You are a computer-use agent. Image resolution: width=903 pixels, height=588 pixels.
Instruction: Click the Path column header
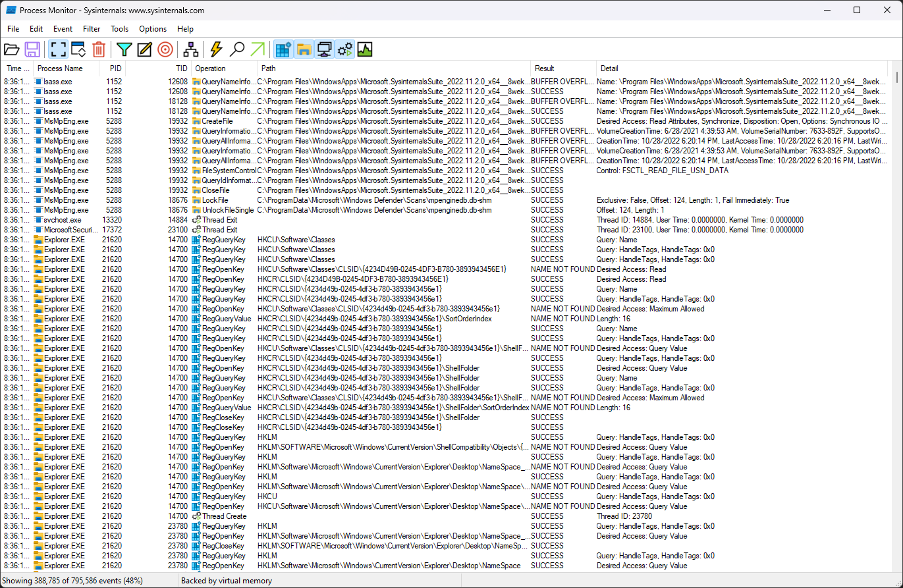coord(394,68)
